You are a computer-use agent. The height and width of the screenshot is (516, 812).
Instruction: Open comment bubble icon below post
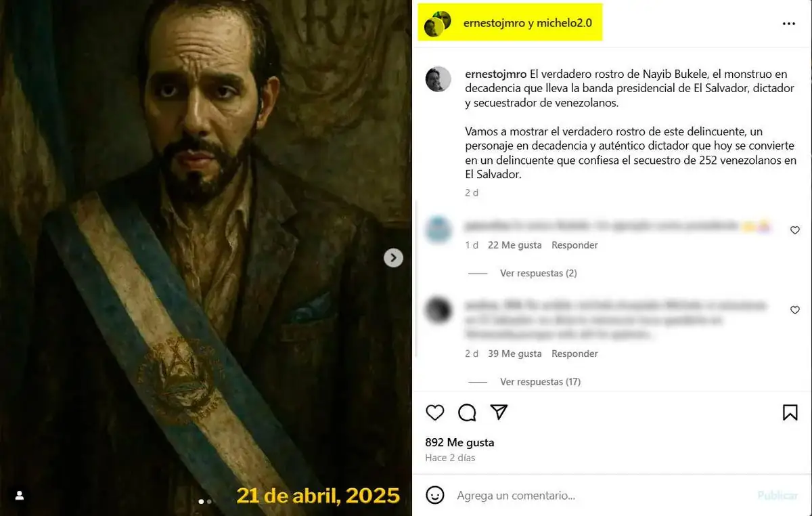click(x=467, y=412)
